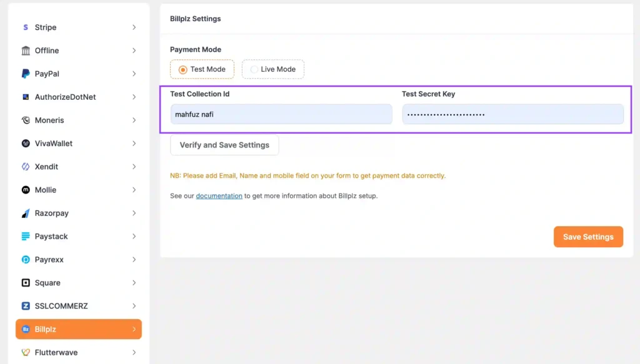The image size is (640, 364).
Task: Click the PayPal logo icon
Action: 26,74
